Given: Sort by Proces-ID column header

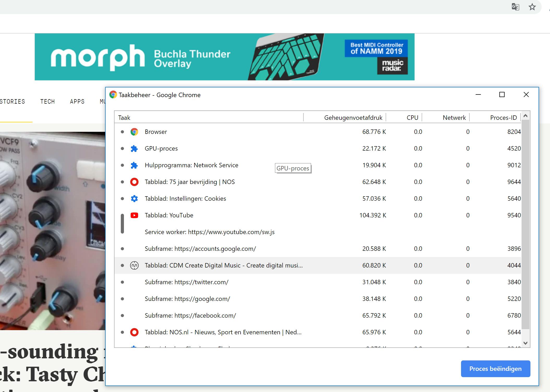Looking at the screenshot, I should pos(503,118).
